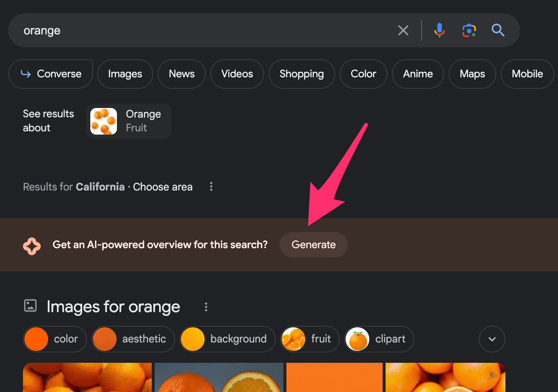
Task: Select the Mobile filter chip
Action: tap(527, 74)
